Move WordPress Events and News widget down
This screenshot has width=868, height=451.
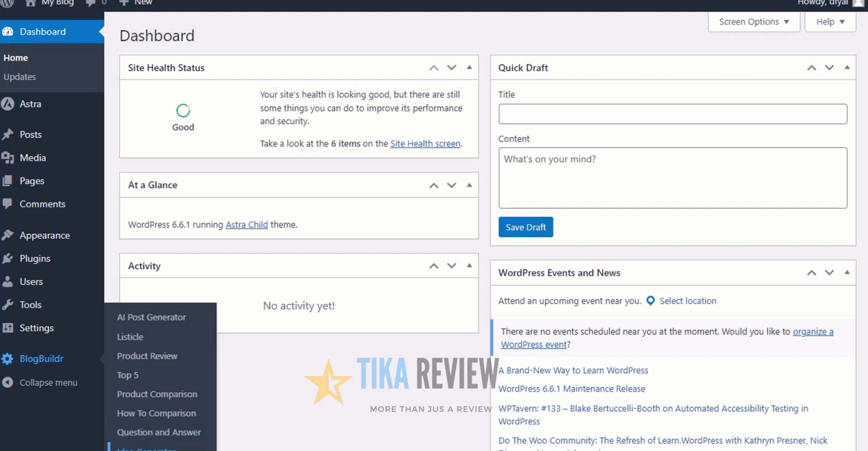tap(830, 273)
